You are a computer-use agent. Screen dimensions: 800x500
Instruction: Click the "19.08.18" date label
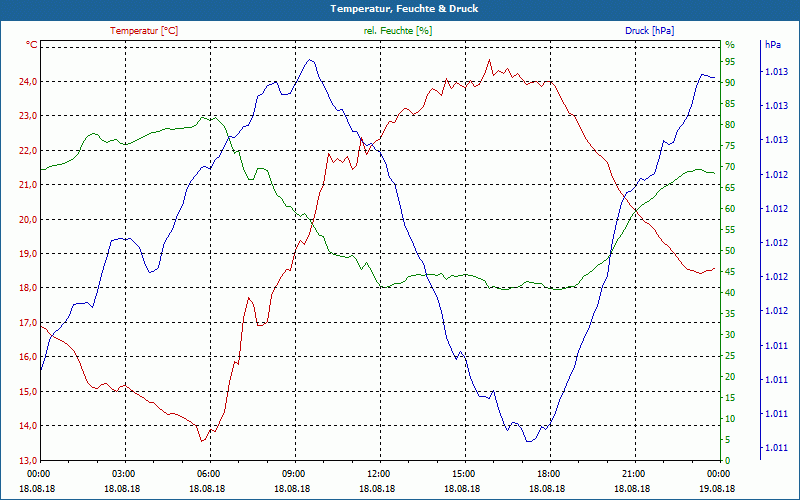tap(717, 488)
